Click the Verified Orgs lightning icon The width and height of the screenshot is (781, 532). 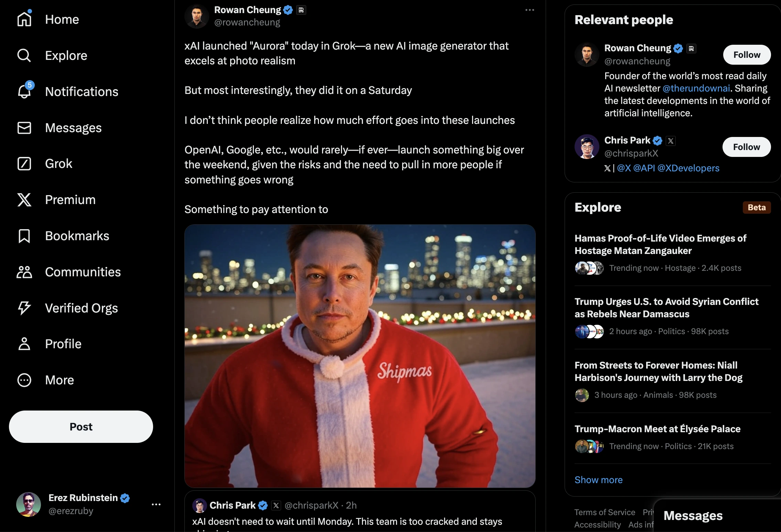(24, 308)
